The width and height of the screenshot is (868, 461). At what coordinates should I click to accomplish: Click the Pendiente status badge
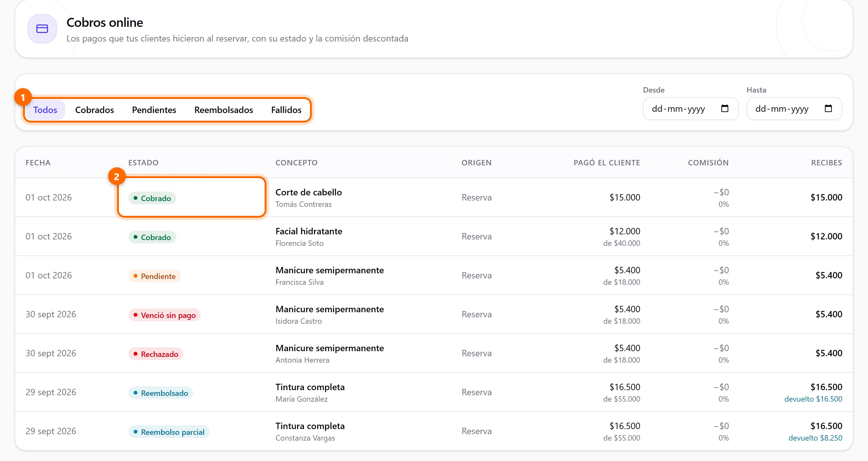point(155,276)
